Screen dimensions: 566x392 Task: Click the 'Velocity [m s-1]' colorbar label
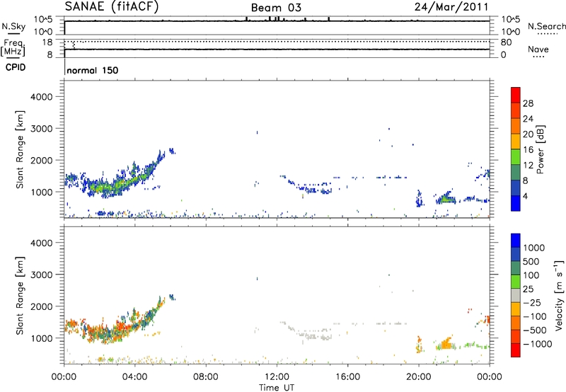coord(559,295)
